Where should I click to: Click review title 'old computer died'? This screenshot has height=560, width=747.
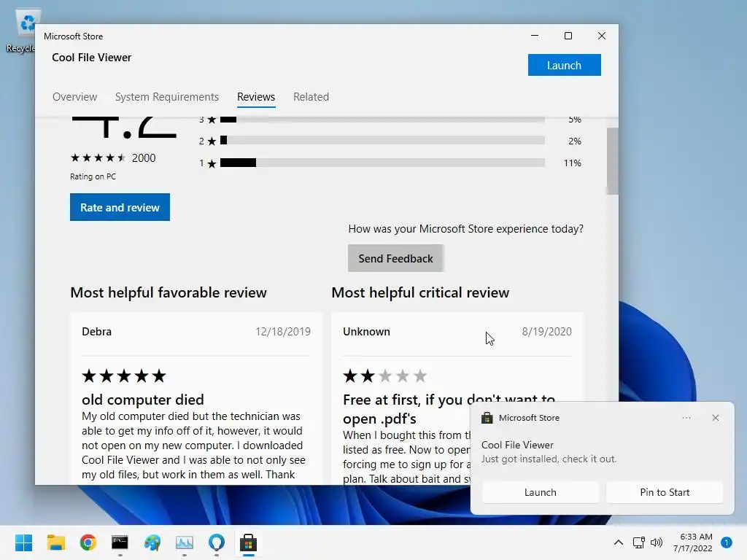coord(142,400)
